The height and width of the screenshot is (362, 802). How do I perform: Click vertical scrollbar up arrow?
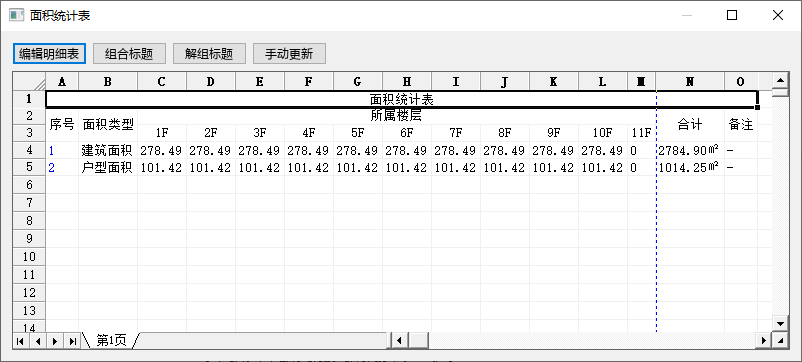click(x=780, y=80)
